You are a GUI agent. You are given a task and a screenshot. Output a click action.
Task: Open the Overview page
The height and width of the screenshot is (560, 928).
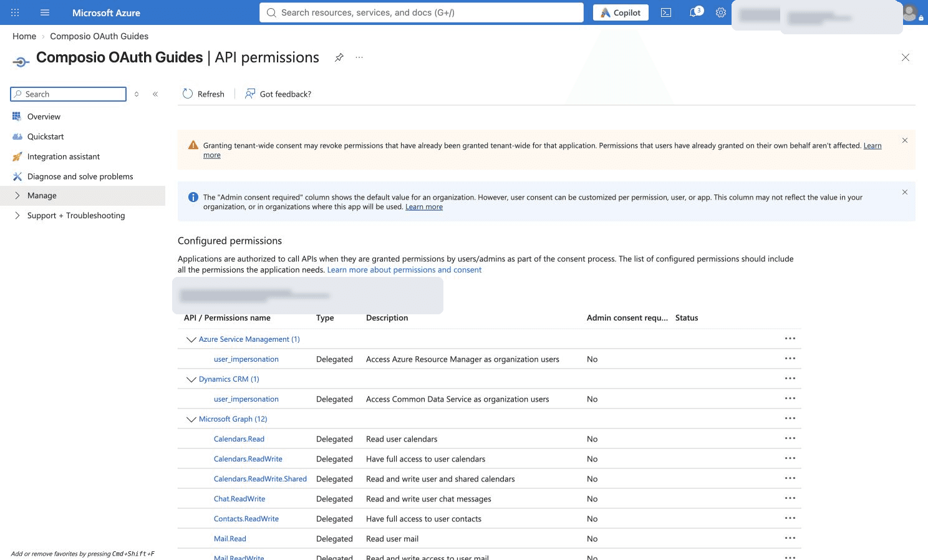point(44,117)
